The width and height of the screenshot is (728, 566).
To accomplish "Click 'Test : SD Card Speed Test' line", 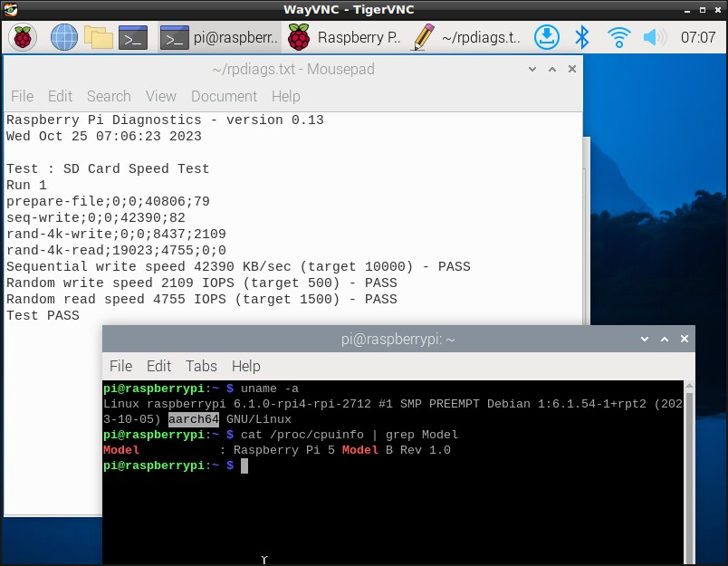I will (x=108, y=168).
